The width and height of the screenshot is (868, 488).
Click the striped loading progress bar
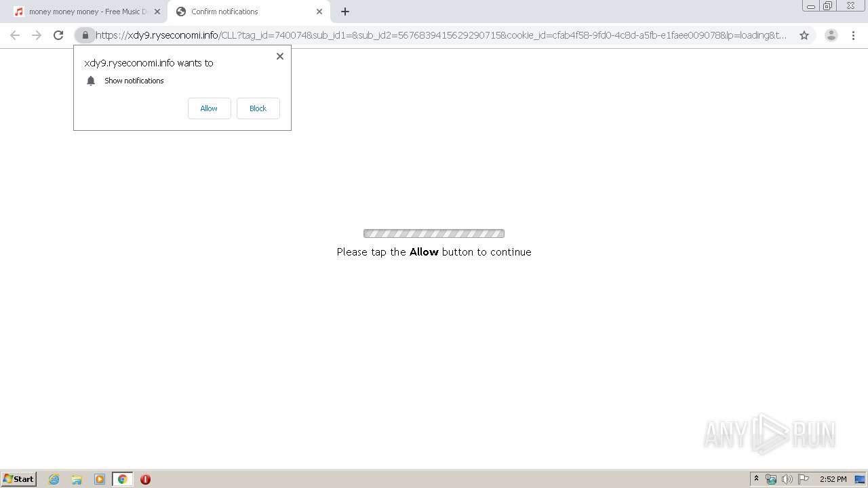(434, 234)
